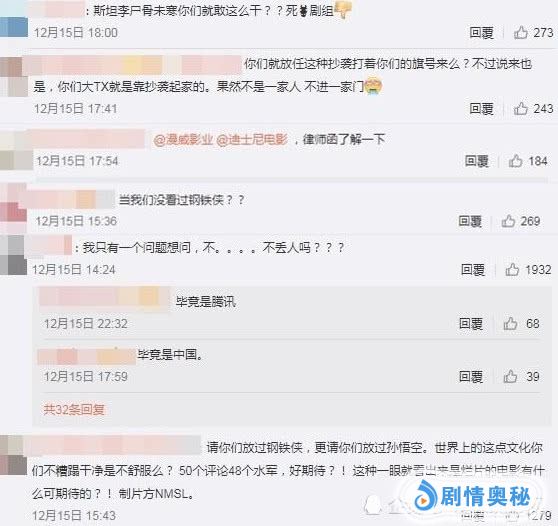The width and height of the screenshot is (558, 526).
Task: Like the comment with 243 likes
Action: point(521,108)
